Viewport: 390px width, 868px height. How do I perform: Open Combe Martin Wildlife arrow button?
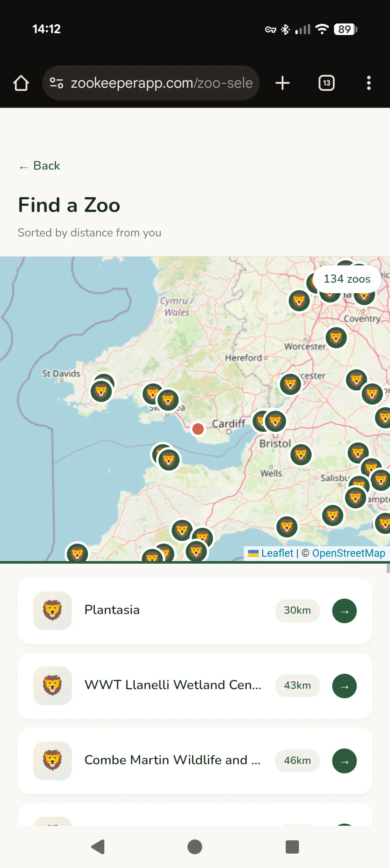pos(344,761)
